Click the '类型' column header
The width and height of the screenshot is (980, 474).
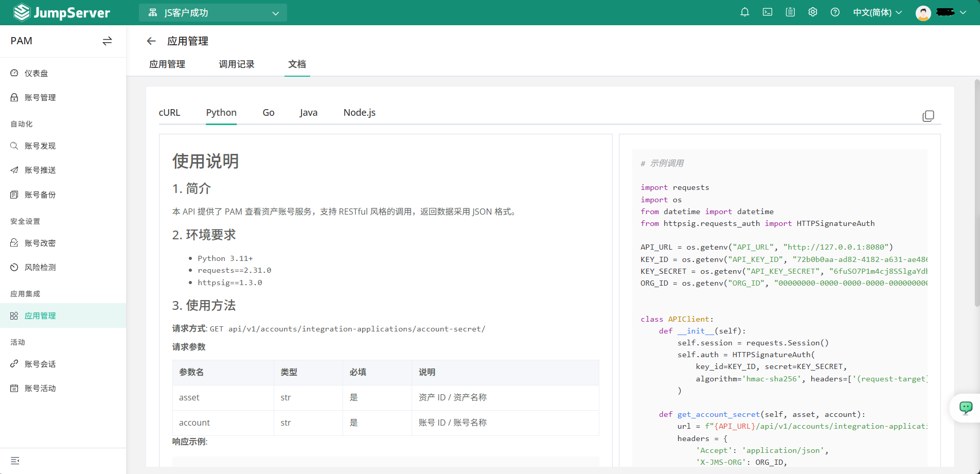pyautogui.click(x=308, y=372)
